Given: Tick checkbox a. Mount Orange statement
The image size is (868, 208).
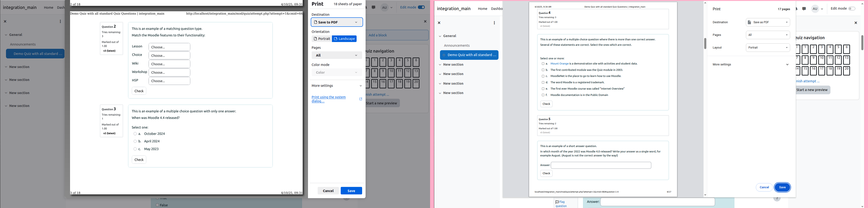Looking at the screenshot, I should [x=543, y=64].
